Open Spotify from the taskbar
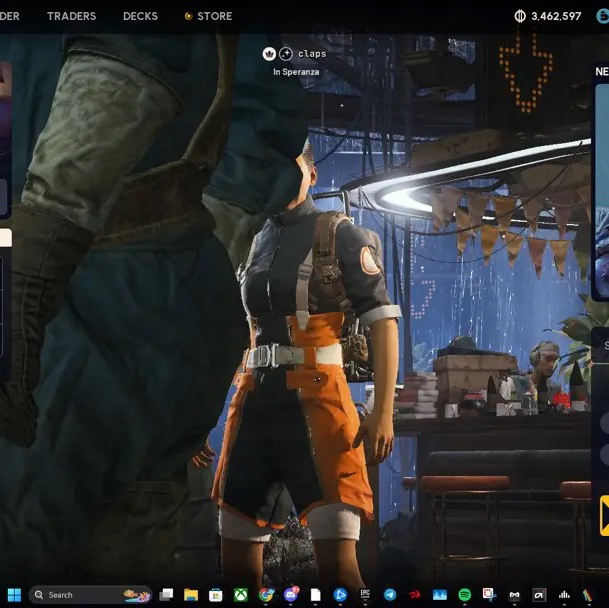 [465, 594]
